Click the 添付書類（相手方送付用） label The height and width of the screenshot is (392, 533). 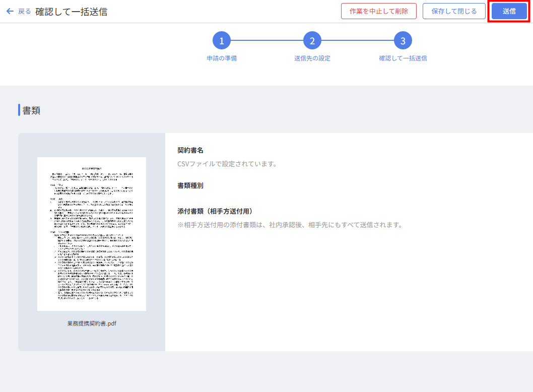pos(215,211)
